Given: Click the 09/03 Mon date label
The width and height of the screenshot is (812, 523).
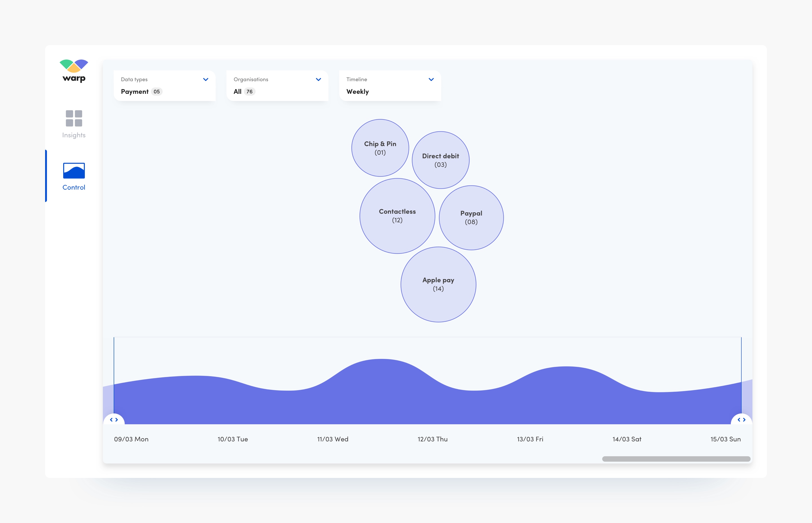Looking at the screenshot, I should 131,439.
